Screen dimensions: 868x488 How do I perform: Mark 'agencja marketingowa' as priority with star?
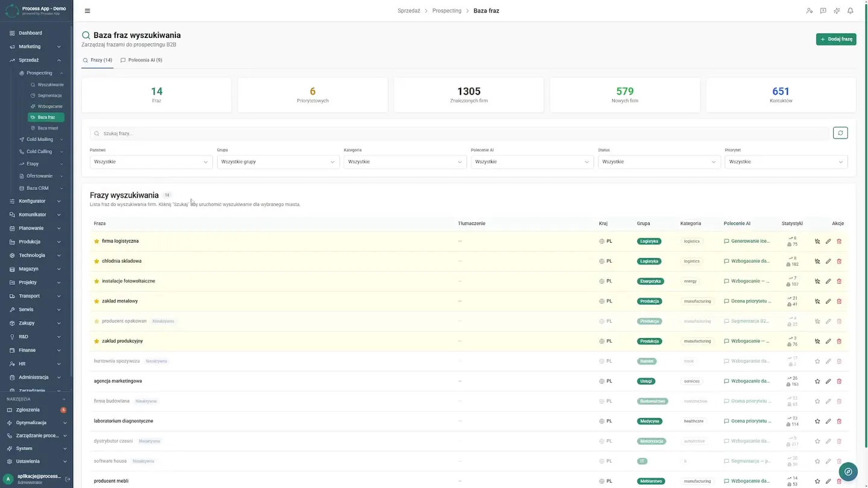(x=817, y=381)
